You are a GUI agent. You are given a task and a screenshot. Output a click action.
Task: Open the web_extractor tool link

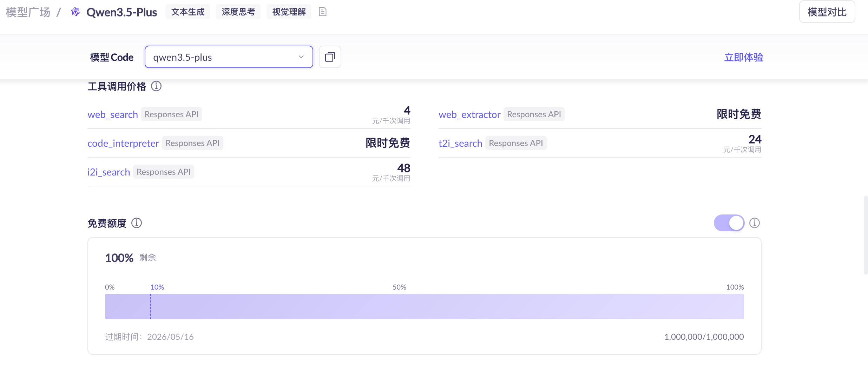point(469,114)
